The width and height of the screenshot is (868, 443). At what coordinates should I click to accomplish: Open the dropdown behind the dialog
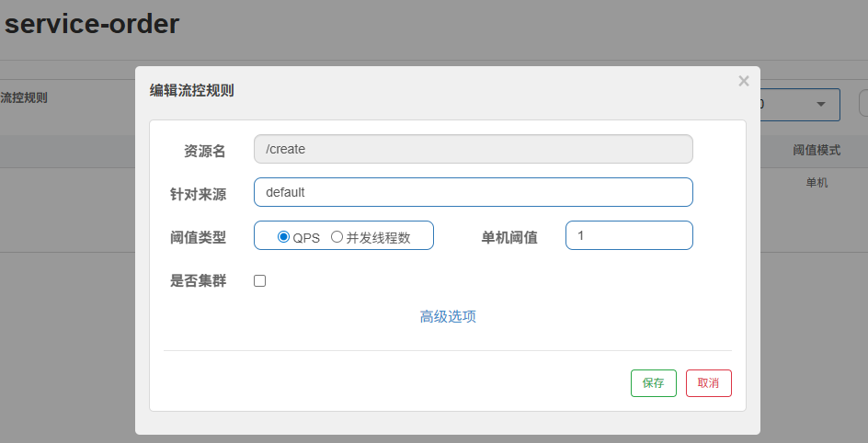[800, 105]
